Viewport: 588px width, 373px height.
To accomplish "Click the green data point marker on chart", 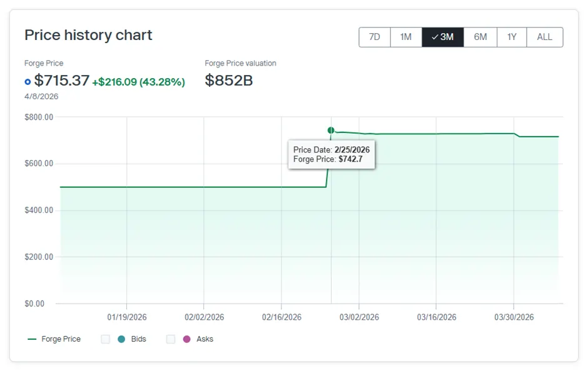I will (331, 130).
